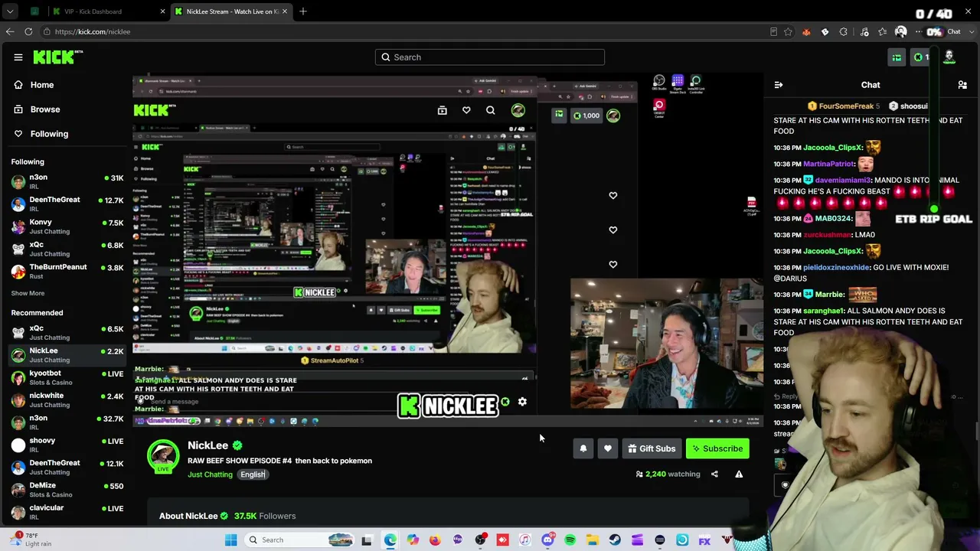Open nickwhite Just Chatting channel
980x551 pixels.
tap(67, 399)
